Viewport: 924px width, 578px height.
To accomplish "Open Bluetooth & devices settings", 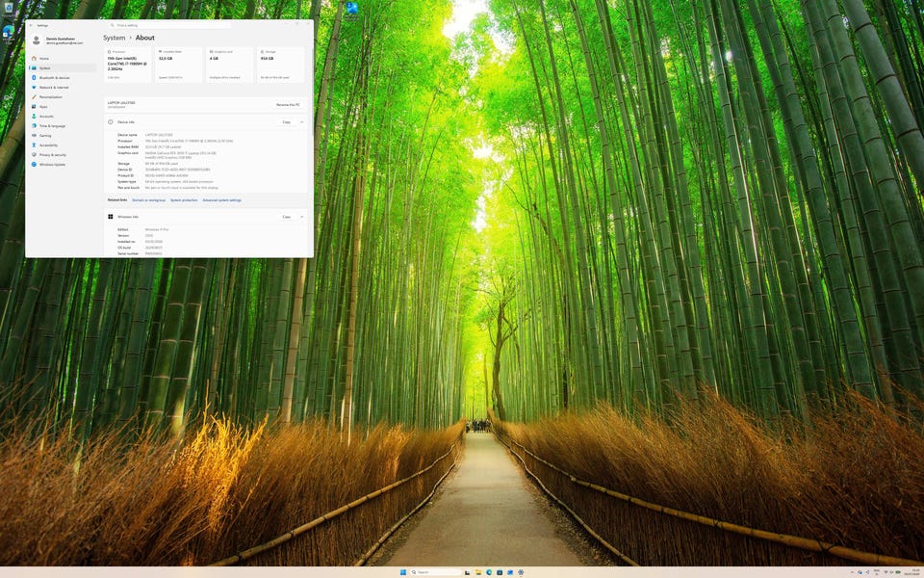I will (54, 78).
